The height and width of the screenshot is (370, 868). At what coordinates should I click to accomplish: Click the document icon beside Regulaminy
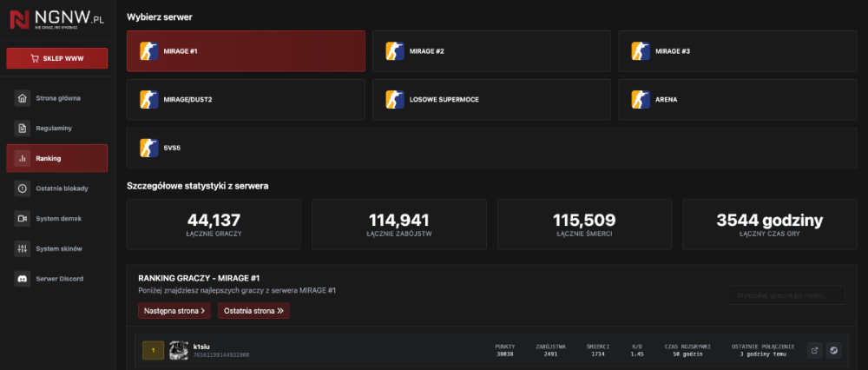click(x=23, y=129)
